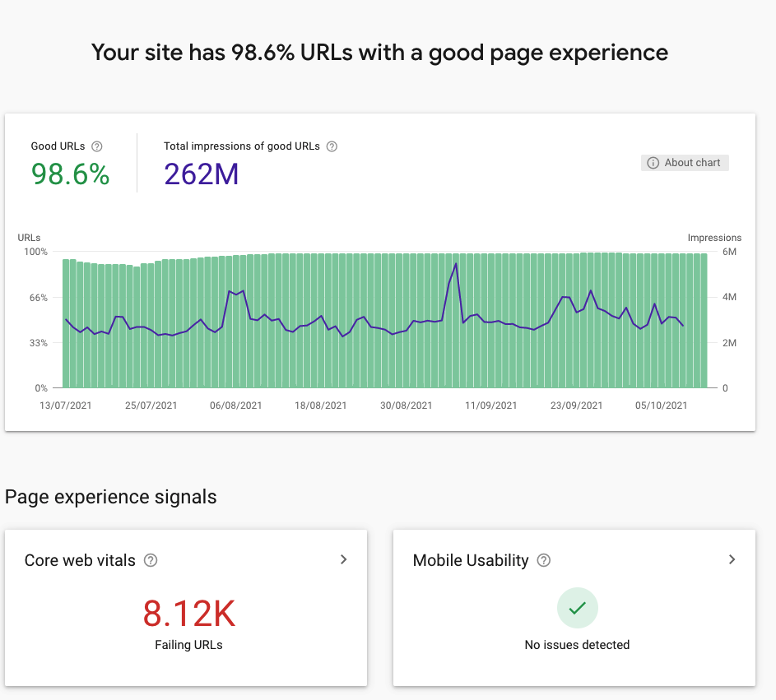Select the 98.6% Good URLs metric
This screenshot has width=776, height=700.
click(x=70, y=174)
